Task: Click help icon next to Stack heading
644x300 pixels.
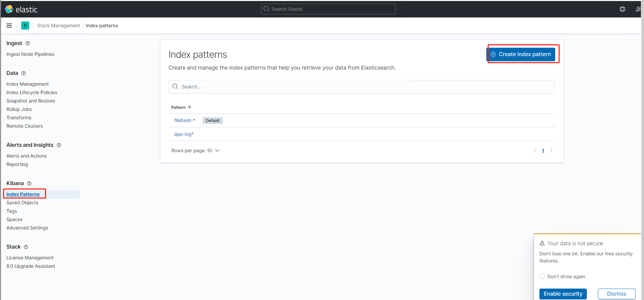Action: pos(26,247)
